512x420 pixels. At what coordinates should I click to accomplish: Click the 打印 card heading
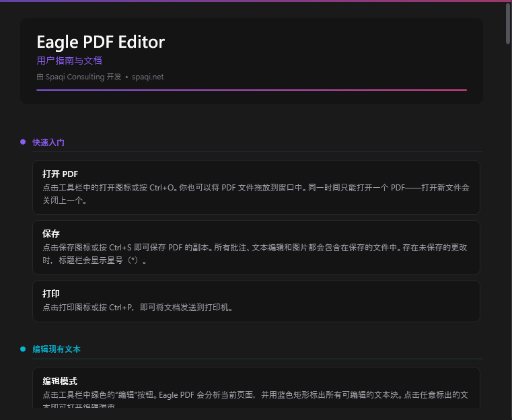pos(51,293)
